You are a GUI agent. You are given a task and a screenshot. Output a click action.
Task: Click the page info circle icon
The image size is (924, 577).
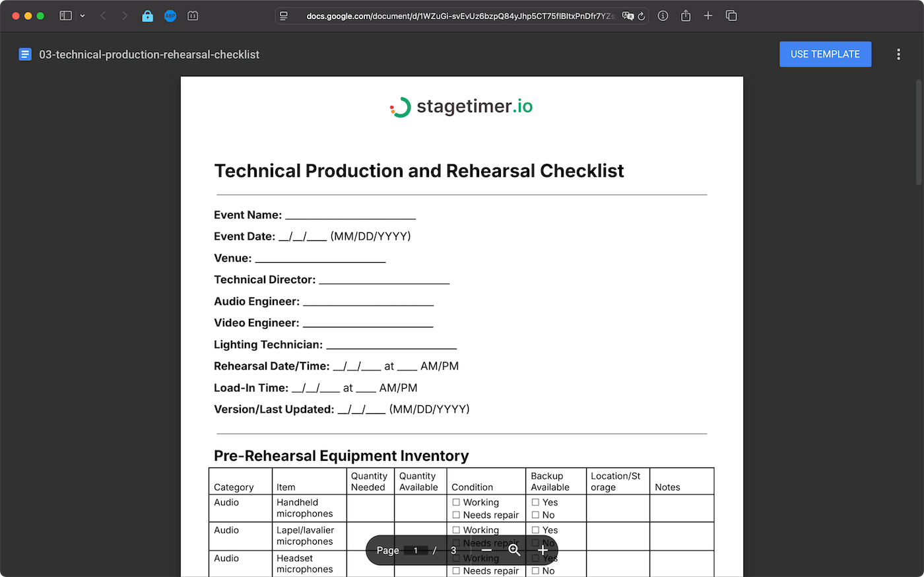tap(663, 15)
